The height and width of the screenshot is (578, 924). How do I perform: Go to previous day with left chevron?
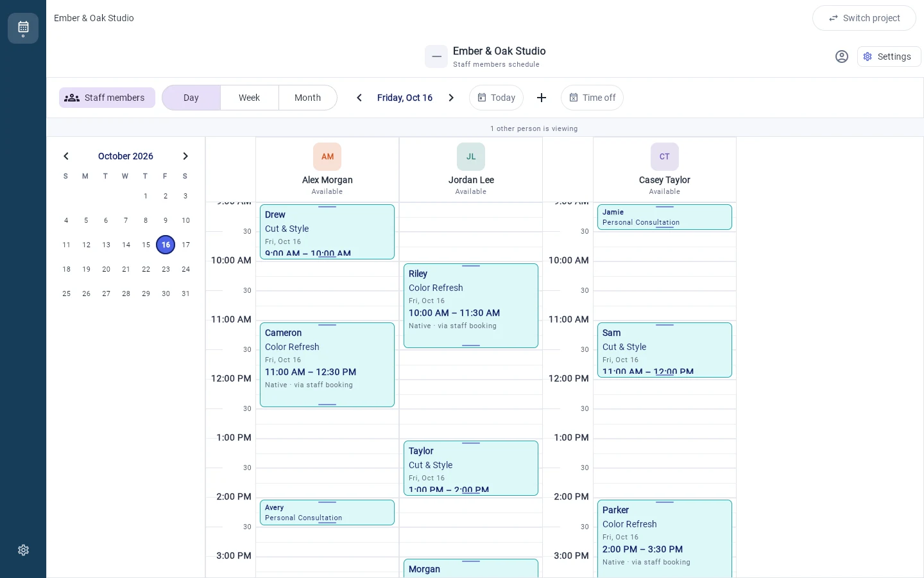[x=359, y=98]
